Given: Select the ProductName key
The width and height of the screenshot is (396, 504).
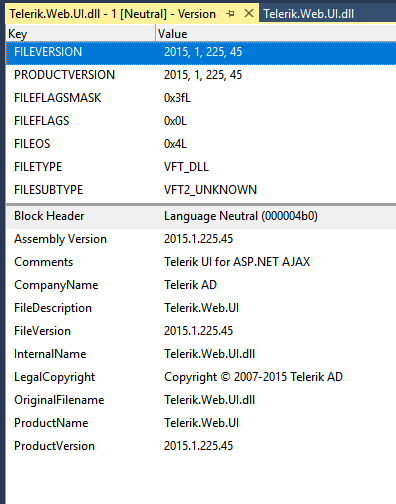Looking at the screenshot, I should 51,423.
